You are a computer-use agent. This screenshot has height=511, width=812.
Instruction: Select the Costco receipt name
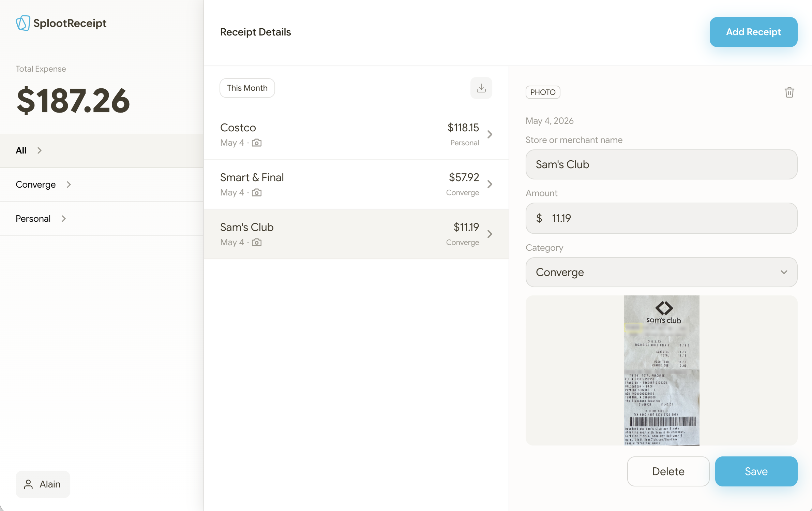click(x=238, y=128)
